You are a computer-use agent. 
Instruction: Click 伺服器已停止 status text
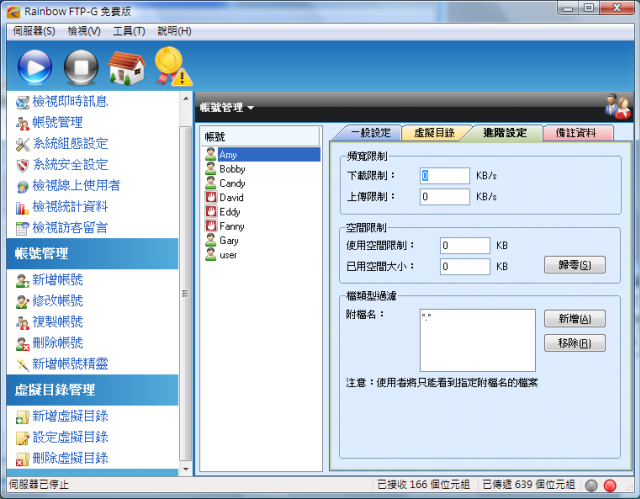39,485
